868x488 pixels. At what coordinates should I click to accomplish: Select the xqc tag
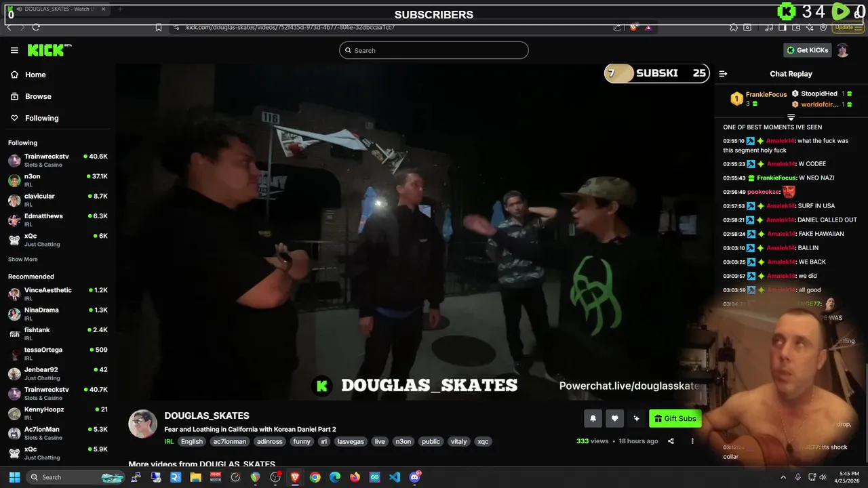click(483, 441)
